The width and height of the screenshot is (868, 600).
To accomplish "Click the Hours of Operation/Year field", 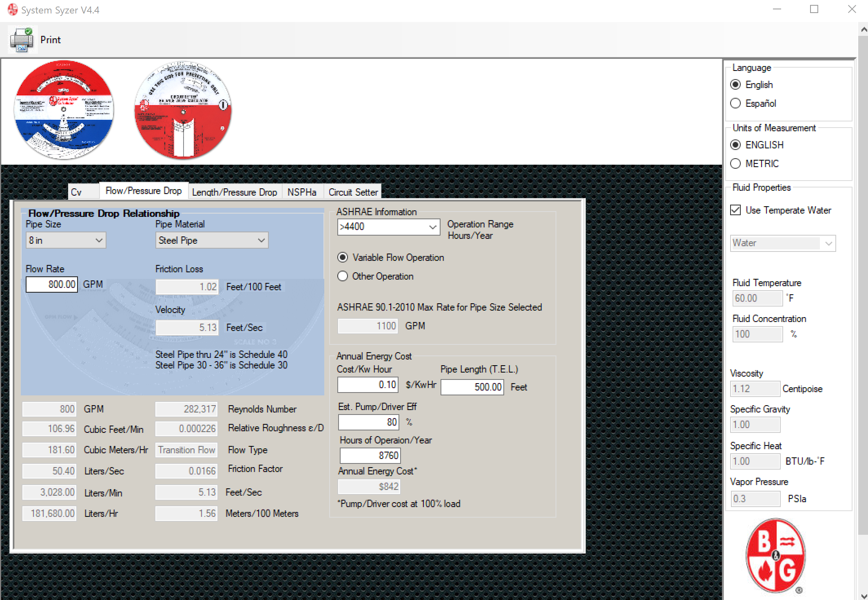I will (x=370, y=455).
